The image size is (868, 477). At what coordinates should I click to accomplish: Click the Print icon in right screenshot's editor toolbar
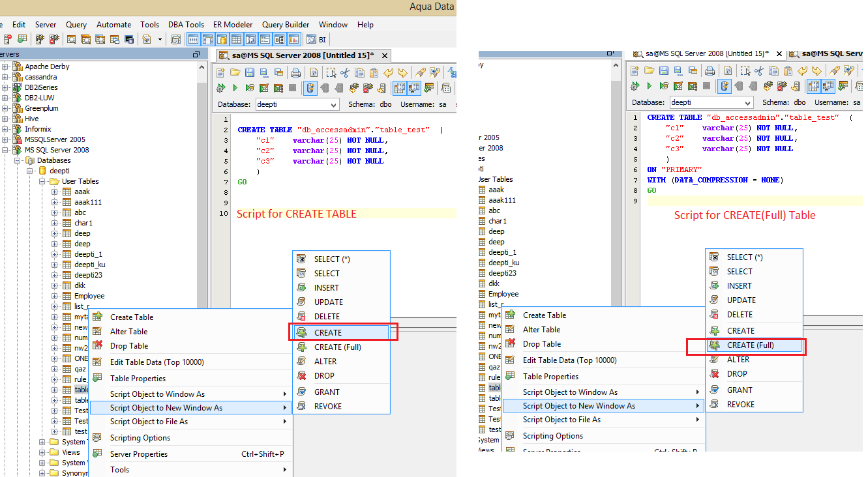coord(710,70)
